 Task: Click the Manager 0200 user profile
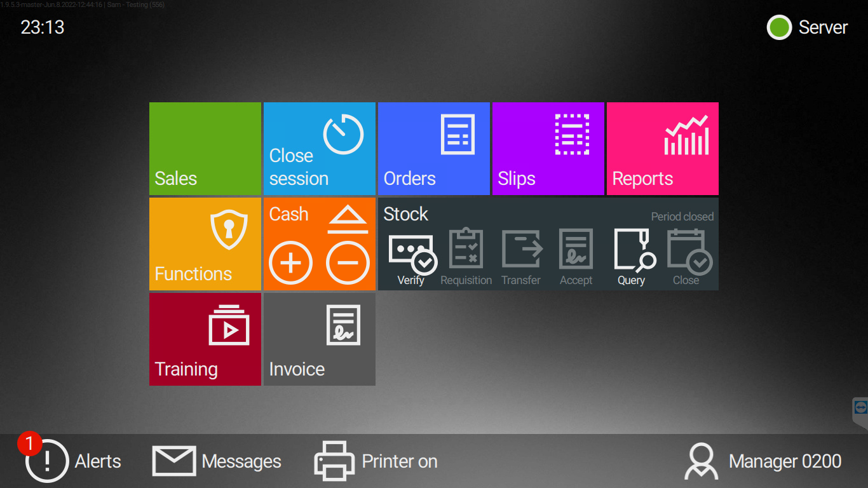(763, 461)
